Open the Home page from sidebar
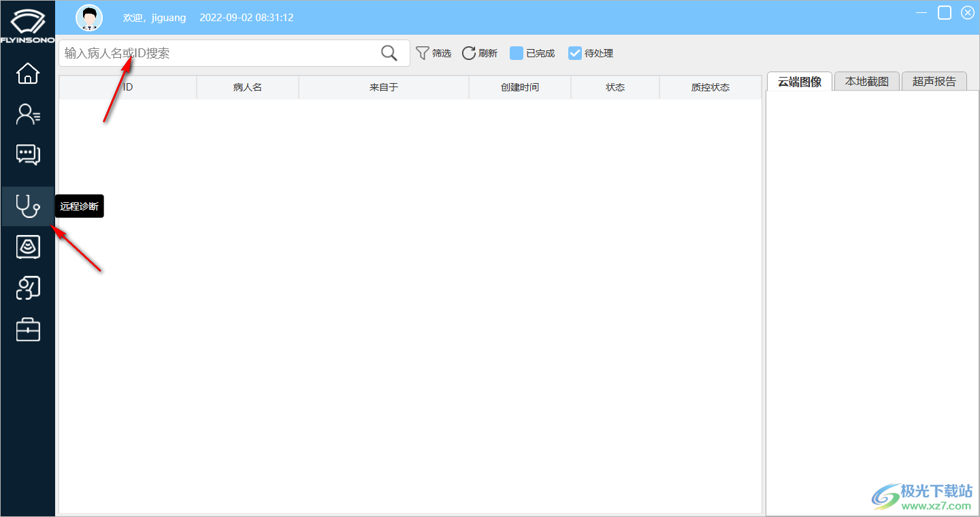Image resolution: width=980 pixels, height=517 pixels. tap(28, 73)
